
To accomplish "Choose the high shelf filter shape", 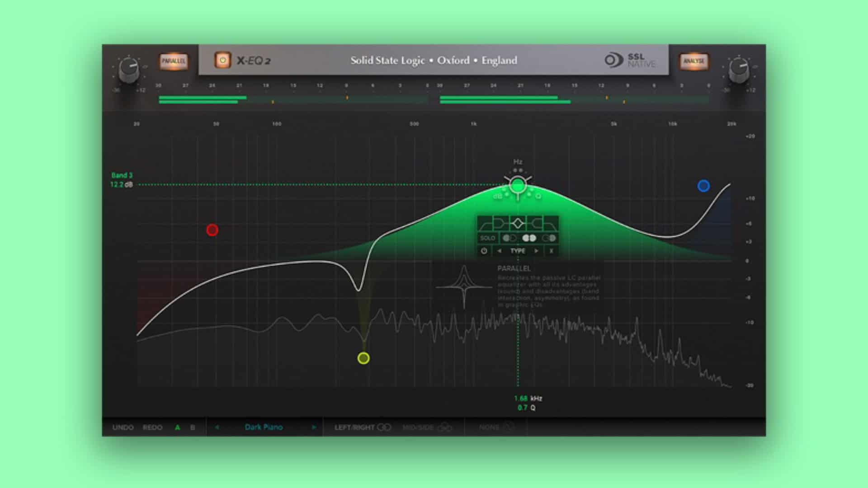I will (x=535, y=223).
